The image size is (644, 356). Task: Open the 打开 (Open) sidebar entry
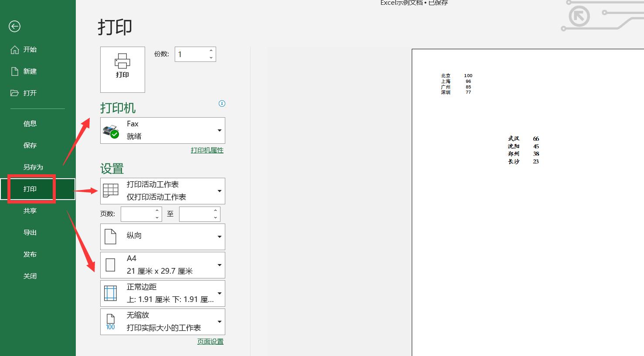15,93
